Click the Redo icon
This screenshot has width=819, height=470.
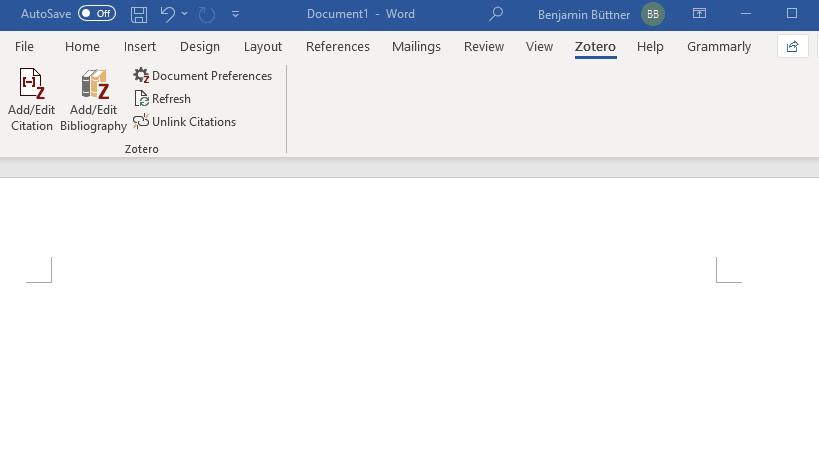pos(207,14)
